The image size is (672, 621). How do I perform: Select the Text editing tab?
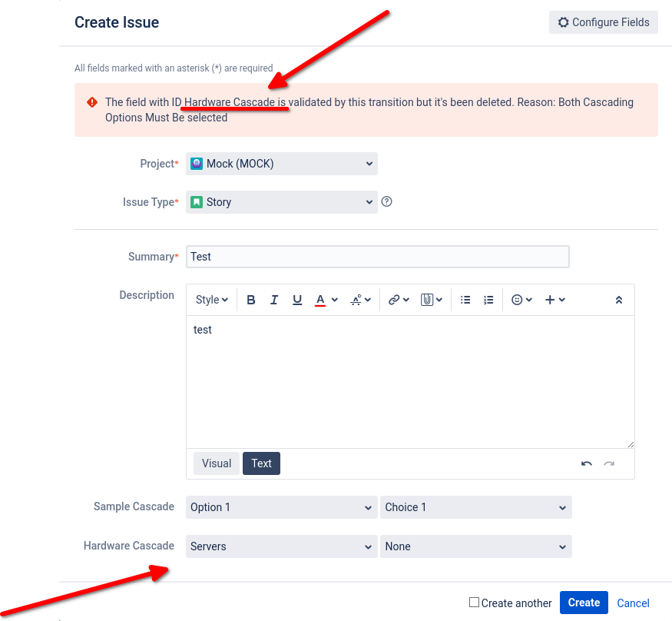[261, 463]
